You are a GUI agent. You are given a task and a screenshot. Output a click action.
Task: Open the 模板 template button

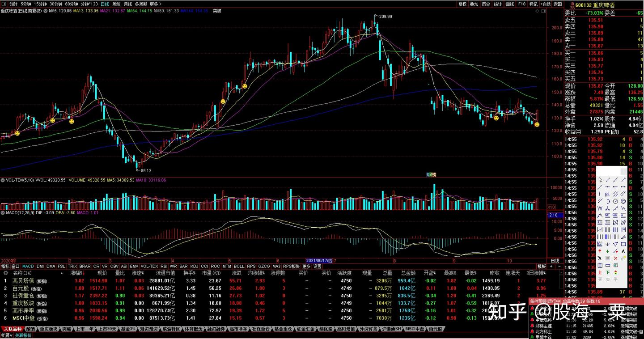click(542, 266)
